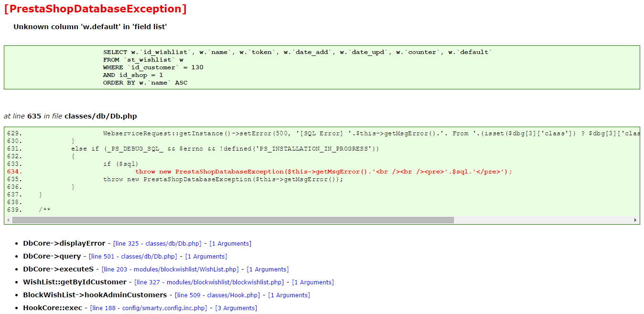Screen dimensions: 644x314
Task: Show arguments for WishList::getByIdCustomer
Action: (313, 282)
